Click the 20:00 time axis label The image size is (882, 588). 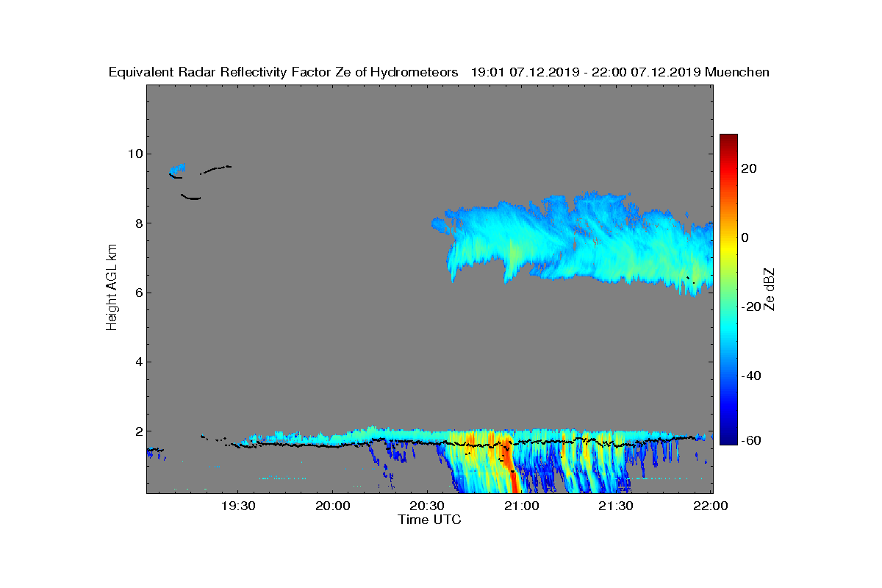click(x=332, y=506)
